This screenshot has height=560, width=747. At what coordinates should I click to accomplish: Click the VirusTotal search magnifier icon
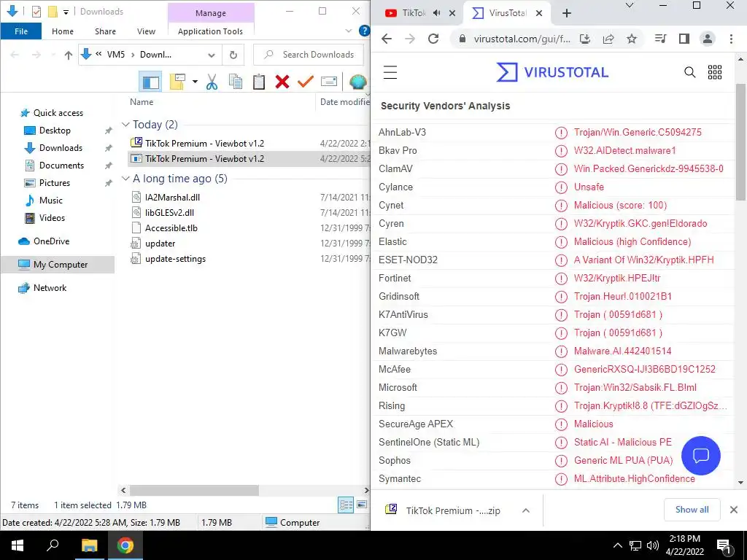coord(690,72)
